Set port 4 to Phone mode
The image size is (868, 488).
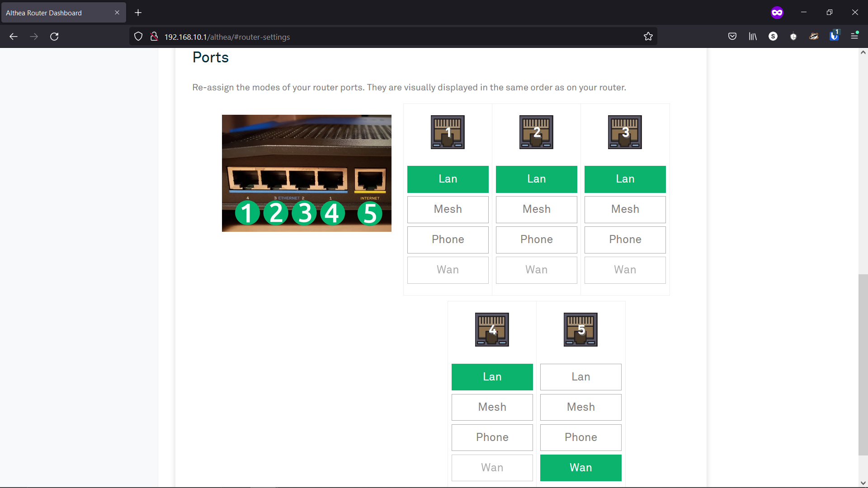[x=492, y=438]
